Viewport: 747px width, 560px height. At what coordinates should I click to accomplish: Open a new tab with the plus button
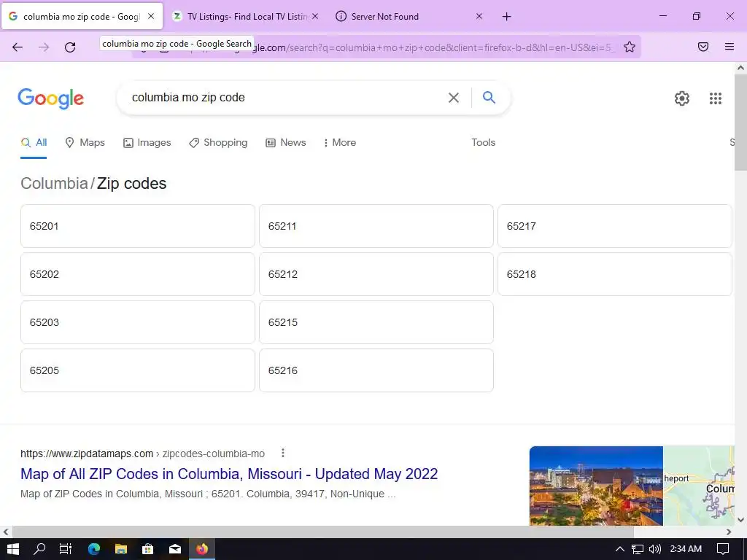506,17
